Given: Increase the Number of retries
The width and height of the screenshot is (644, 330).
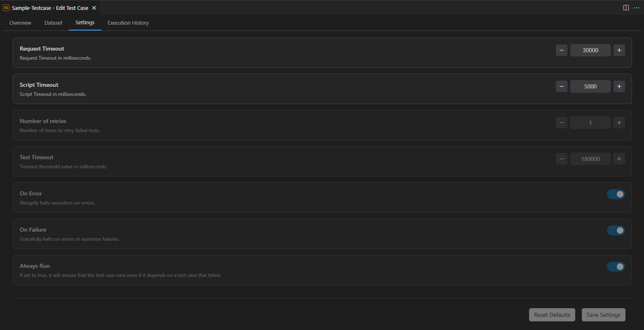Looking at the screenshot, I should click(619, 123).
